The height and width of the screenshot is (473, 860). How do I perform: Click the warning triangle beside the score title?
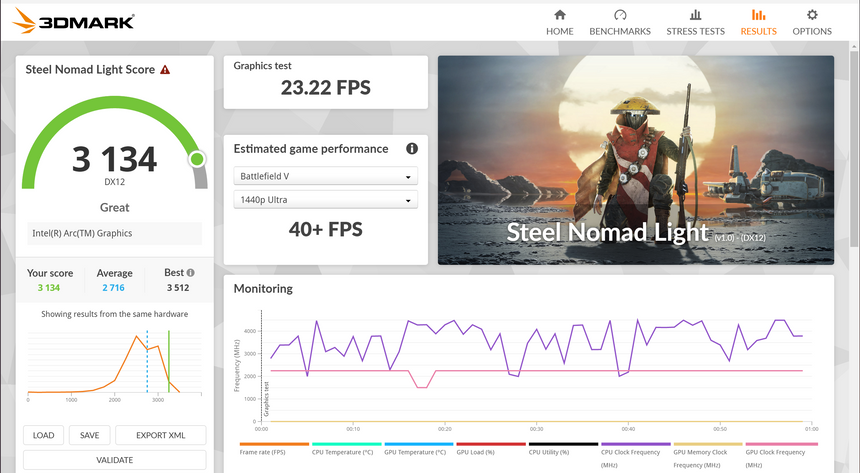(165, 70)
